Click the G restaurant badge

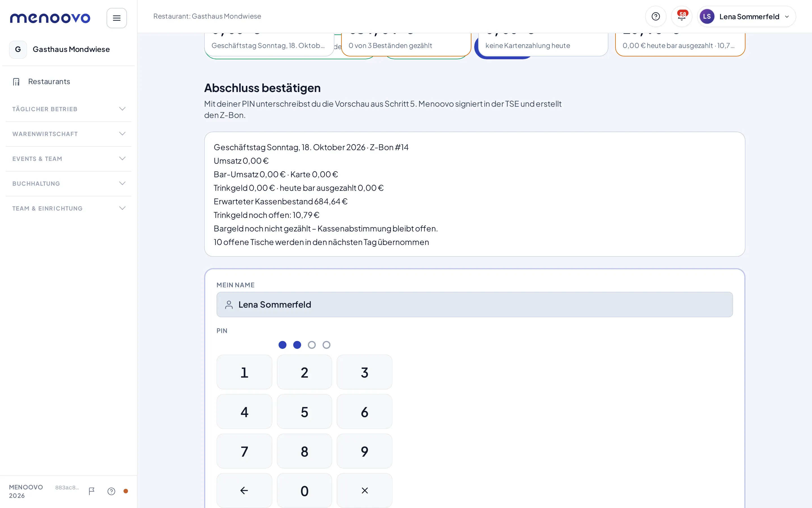[x=18, y=49]
